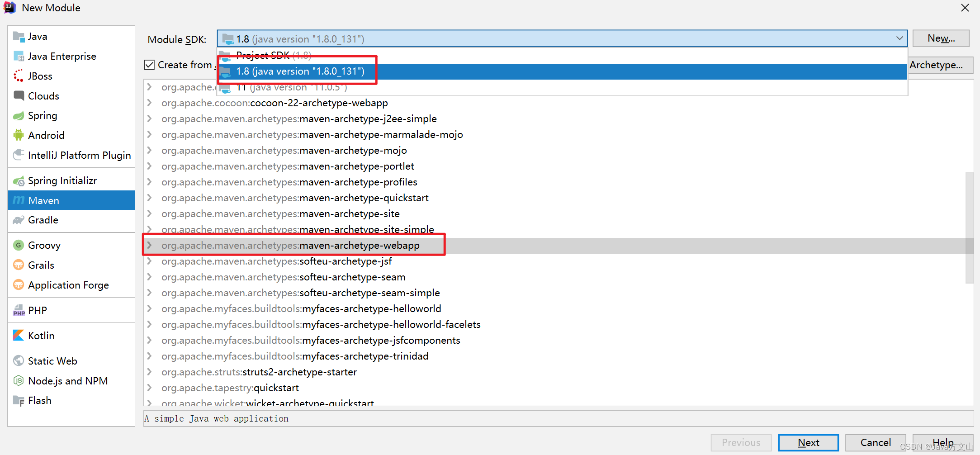
Task: Click the Maven 'm' icon
Action: coord(19,200)
